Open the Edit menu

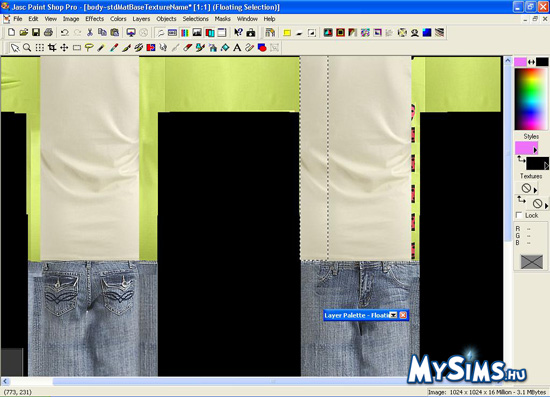click(x=33, y=19)
